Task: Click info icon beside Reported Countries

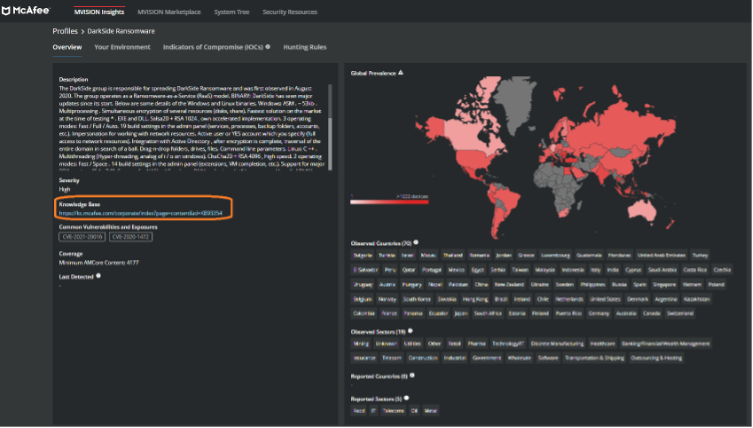Action: tap(412, 376)
